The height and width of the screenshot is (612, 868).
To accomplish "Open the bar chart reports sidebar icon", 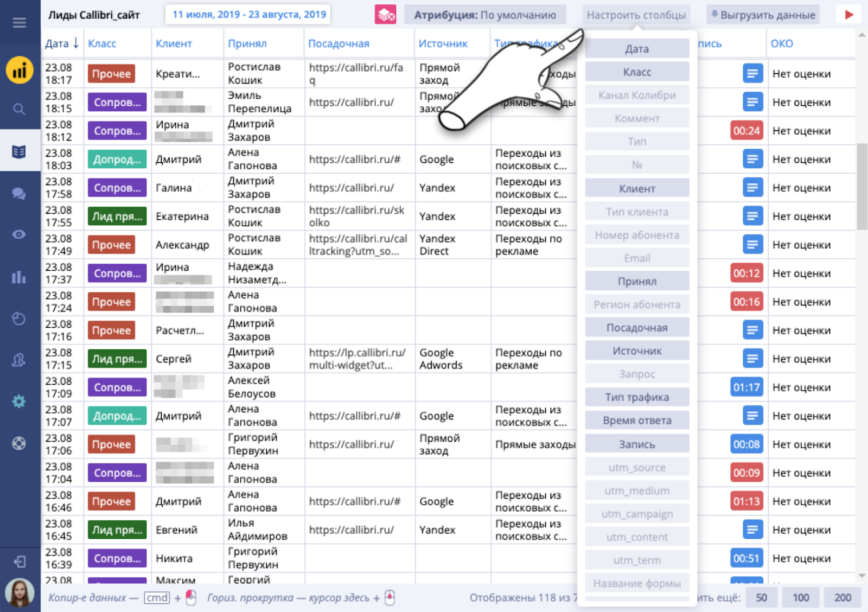I will 19,277.
